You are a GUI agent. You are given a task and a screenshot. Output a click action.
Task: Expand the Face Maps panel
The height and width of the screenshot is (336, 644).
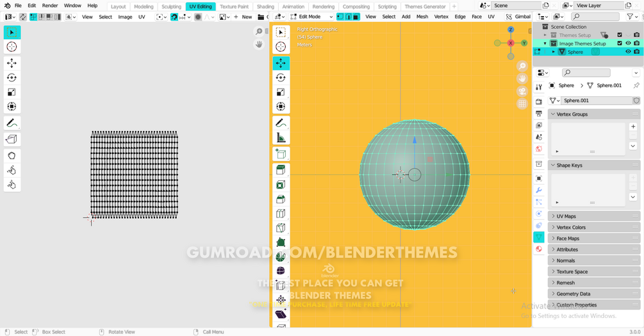click(x=594, y=239)
